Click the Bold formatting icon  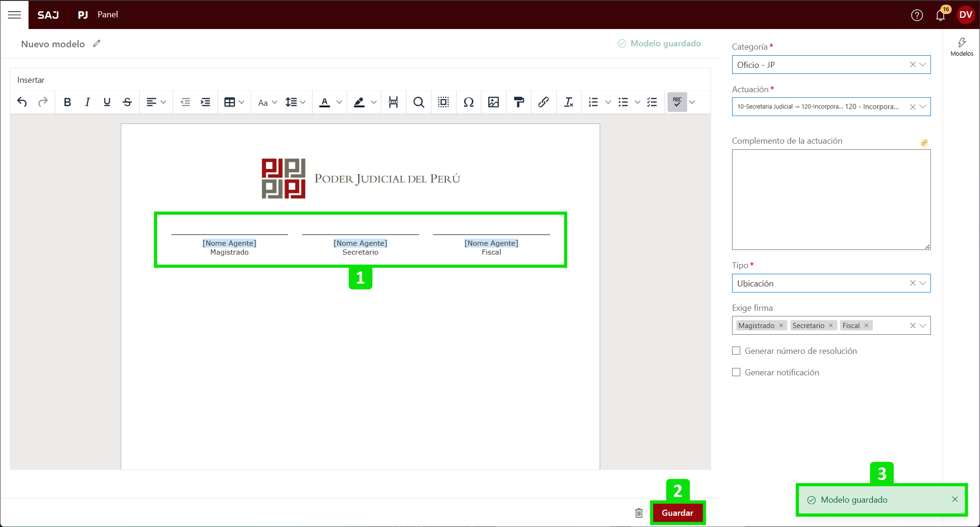67,102
